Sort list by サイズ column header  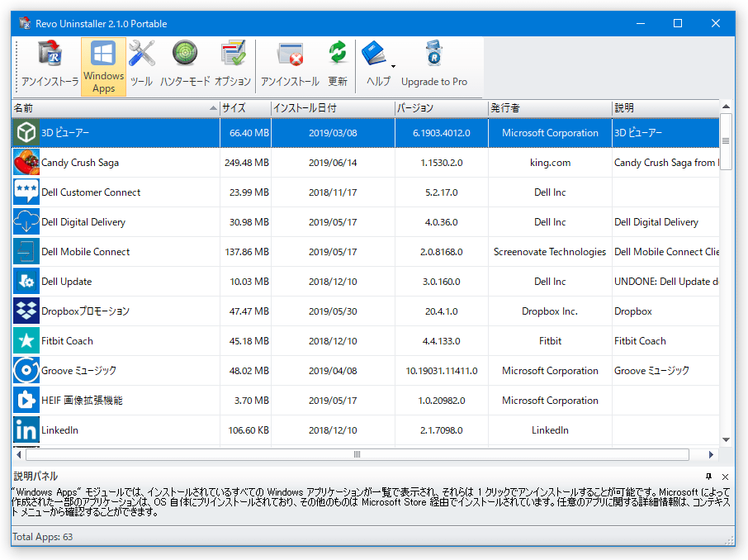click(x=246, y=108)
